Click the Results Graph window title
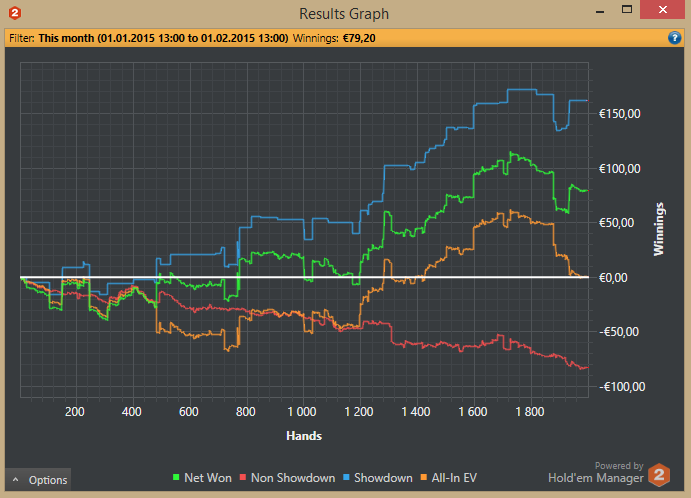 (x=344, y=14)
